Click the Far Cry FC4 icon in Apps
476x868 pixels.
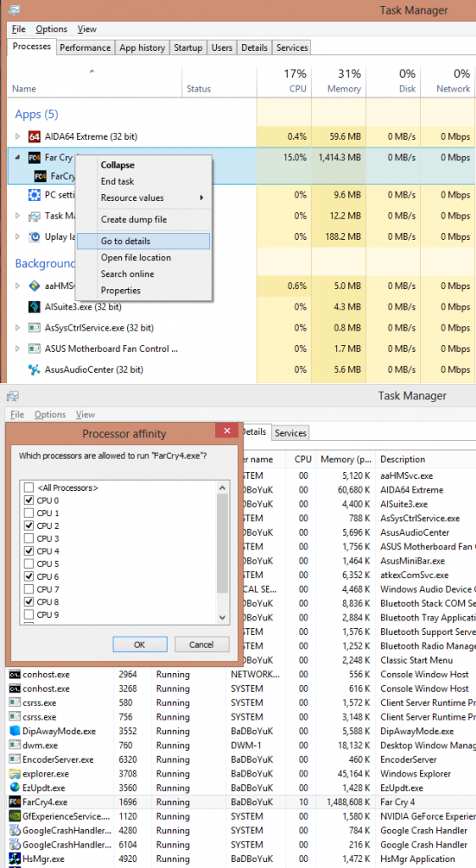pos(34,157)
